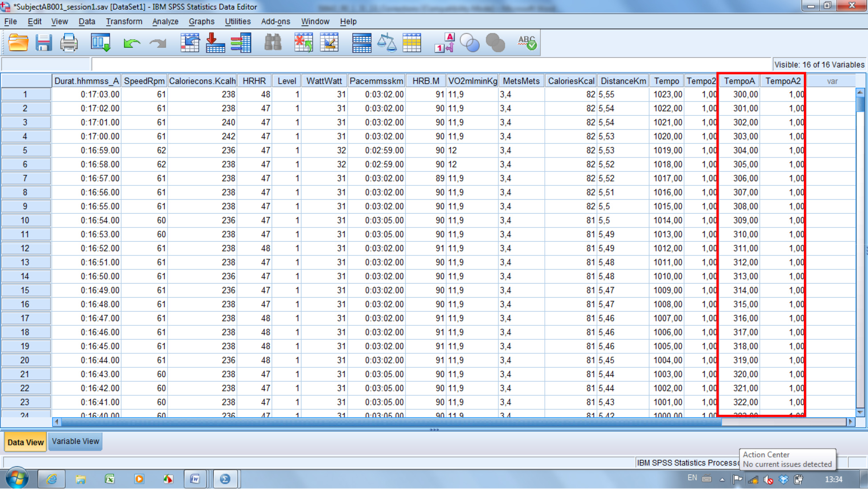The image size is (868, 489).
Task: Click the Find binoculars icon
Action: coord(273,43)
